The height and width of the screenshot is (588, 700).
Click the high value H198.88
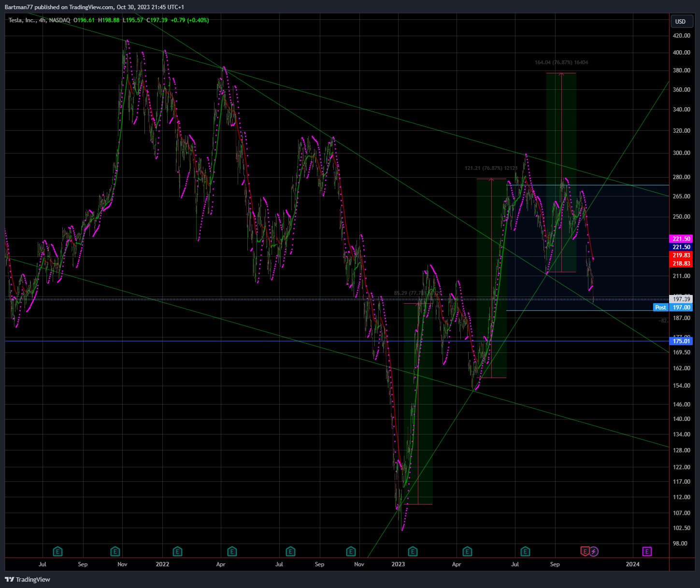[109, 20]
